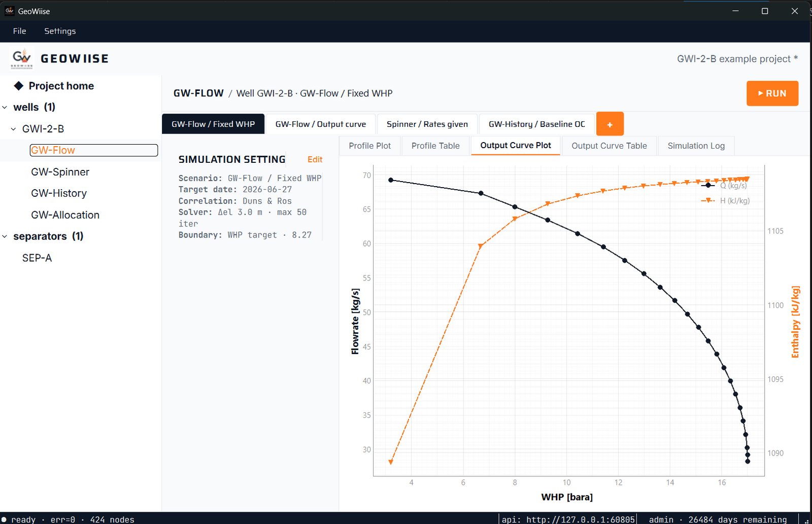
Task: Open the Settings menu
Action: 60,31
